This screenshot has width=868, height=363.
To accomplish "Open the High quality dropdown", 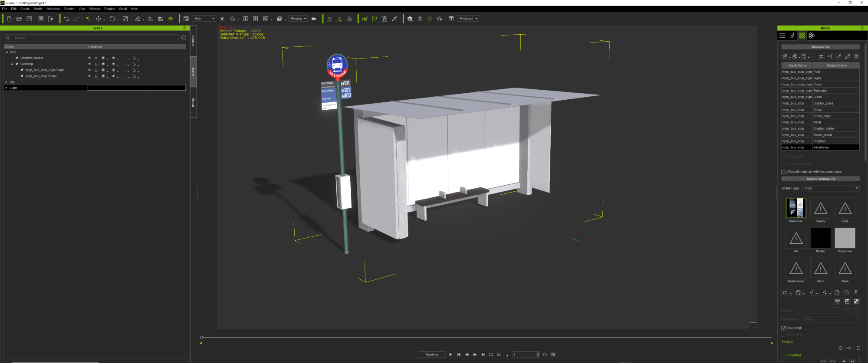I will [x=204, y=19].
